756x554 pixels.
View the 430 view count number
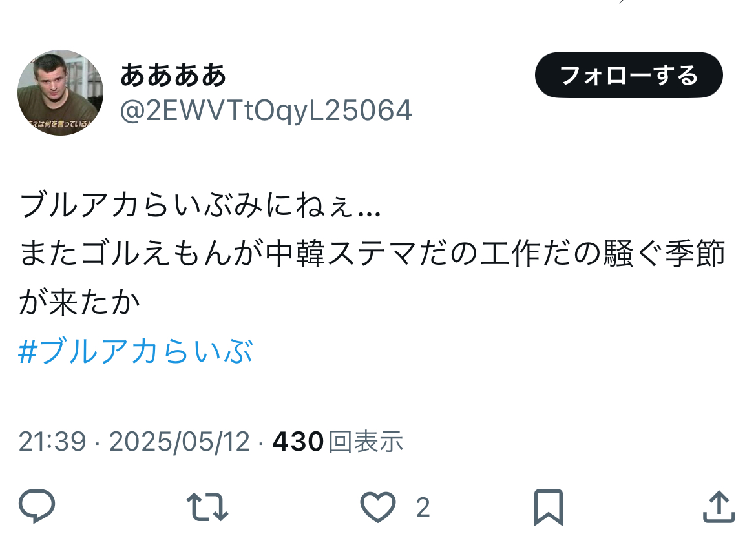click(x=298, y=441)
